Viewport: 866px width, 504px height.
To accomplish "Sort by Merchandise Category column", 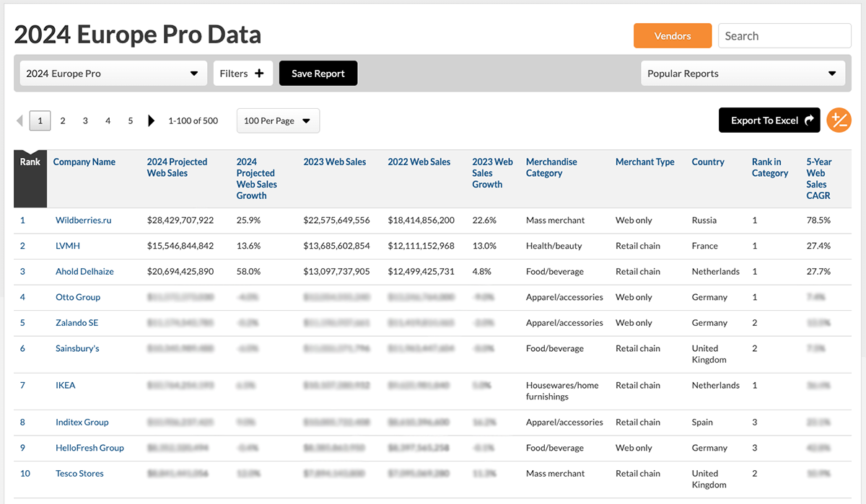I will coord(552,167).
